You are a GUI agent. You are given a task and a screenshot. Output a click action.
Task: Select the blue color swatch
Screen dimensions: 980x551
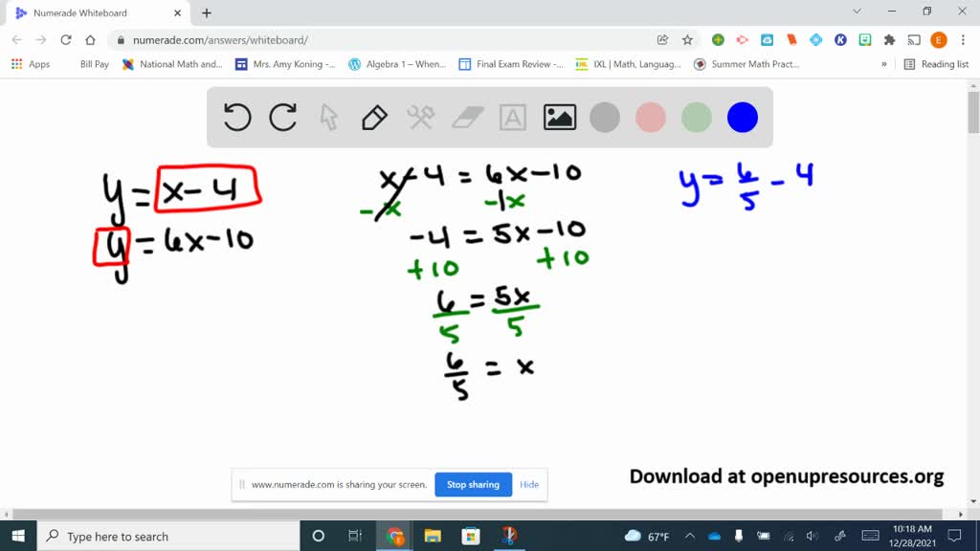743,117
